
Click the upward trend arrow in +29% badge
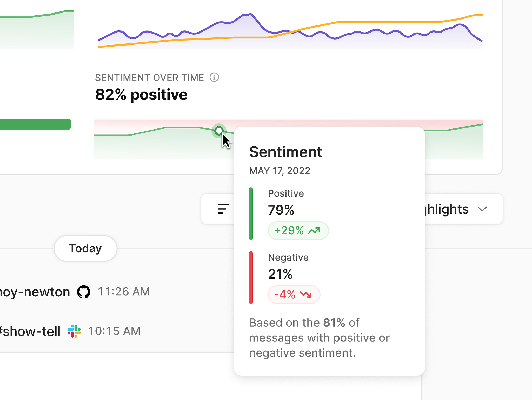tap(314, 230)
